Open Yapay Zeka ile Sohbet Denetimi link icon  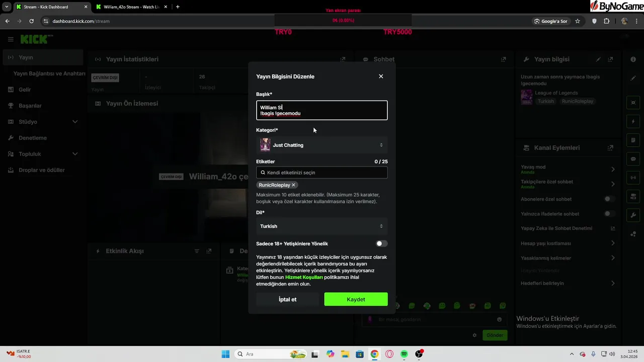click(613, 228)
